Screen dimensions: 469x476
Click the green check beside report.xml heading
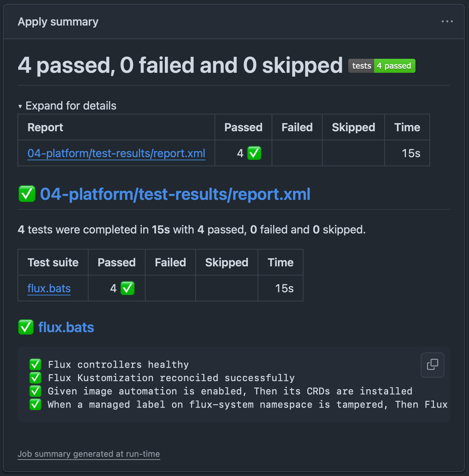point(26,194)
